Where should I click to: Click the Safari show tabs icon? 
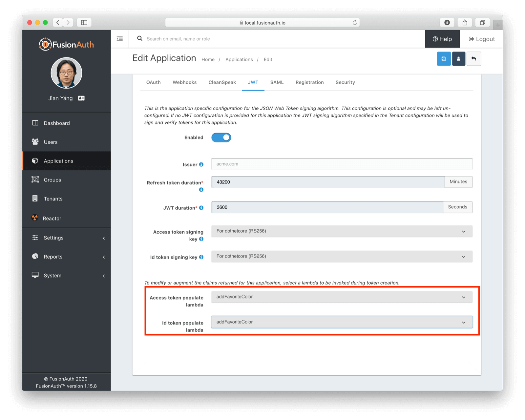[482, 22]
